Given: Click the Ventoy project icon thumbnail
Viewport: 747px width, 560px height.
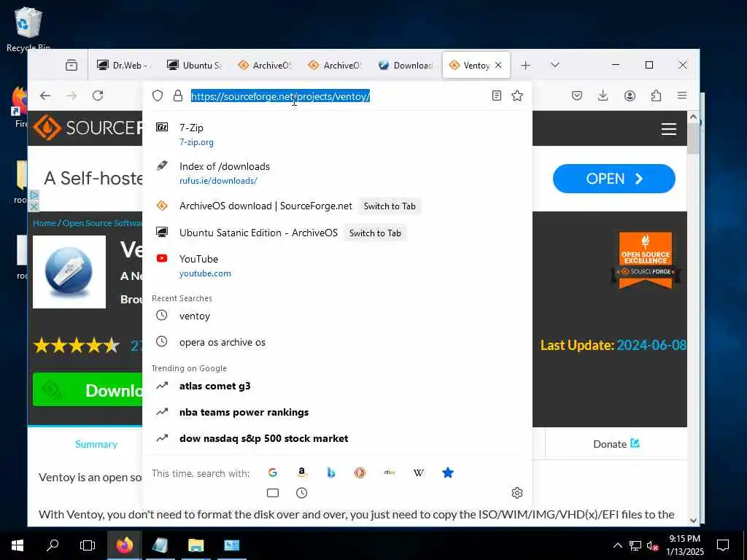Looking at the screenshot, I should (69, 272).
